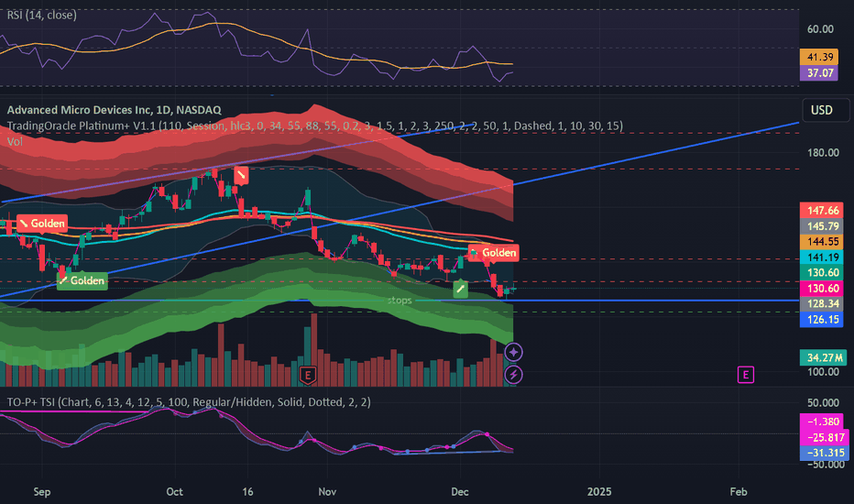
Task: Click the earnings E marker in volume bars
Action: (x=308, y=375)
